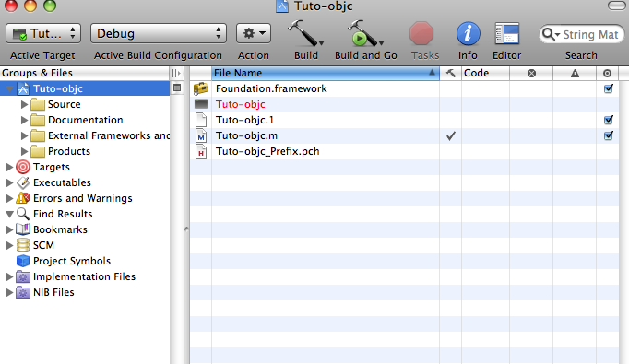The width and height of the screenshot is (629, 364).
Task: Open the Action gear menu
Action: (x=254, y=33)
